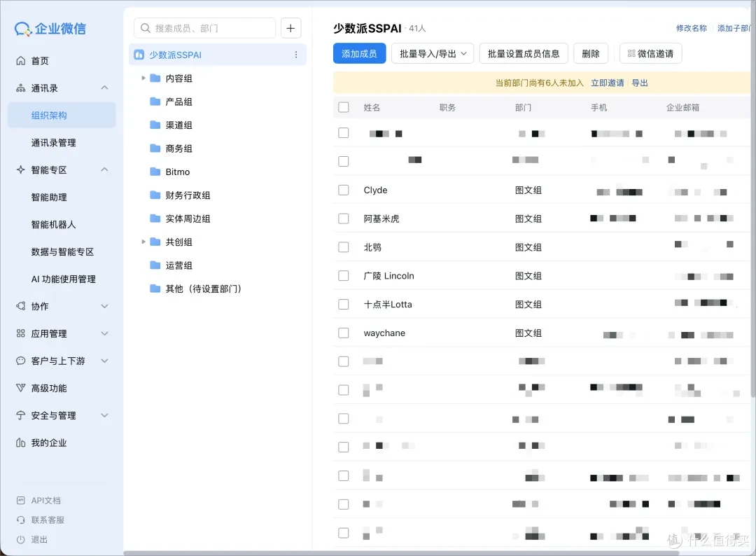
Task: Check the box for waychane
Action: [x=343, y=333]
